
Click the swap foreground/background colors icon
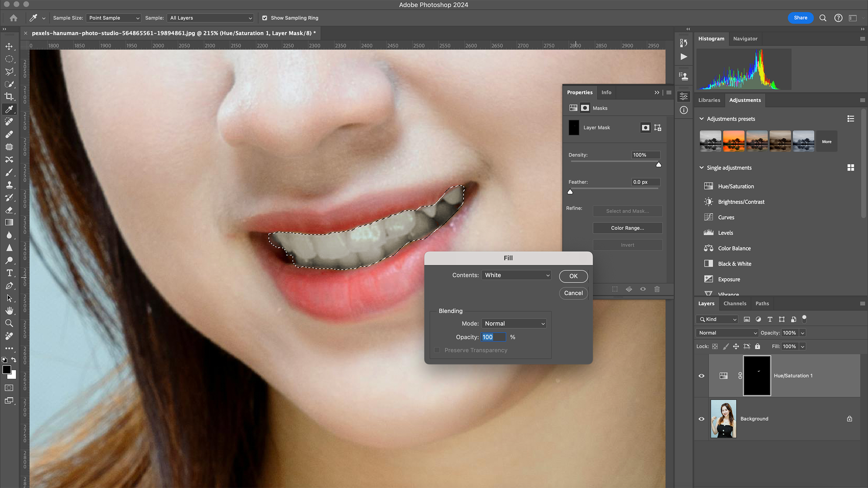click(14, 360)
